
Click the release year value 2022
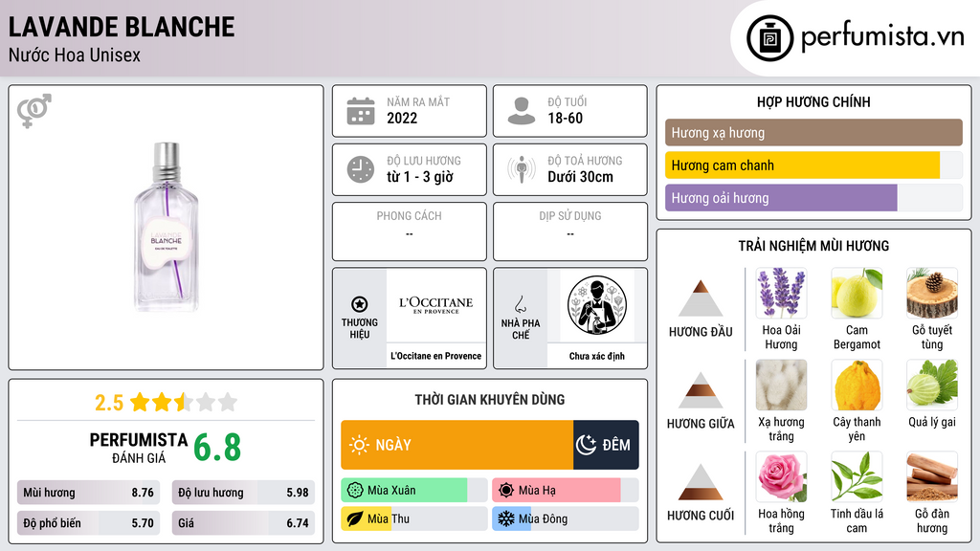pyautogui.click(x=402, y=118)
